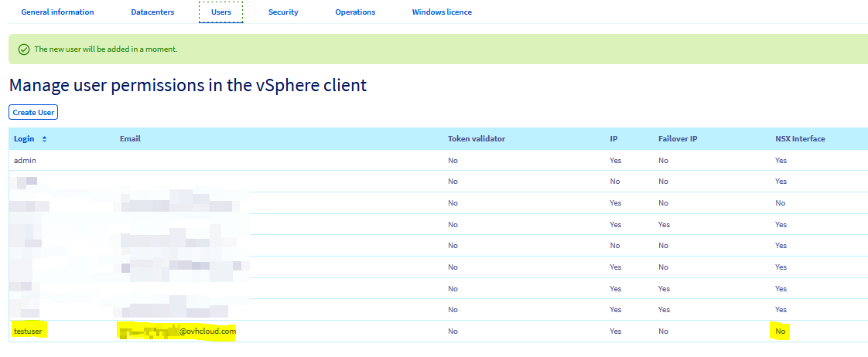
Task: Go to the Security tab
Action: point(283,12)
